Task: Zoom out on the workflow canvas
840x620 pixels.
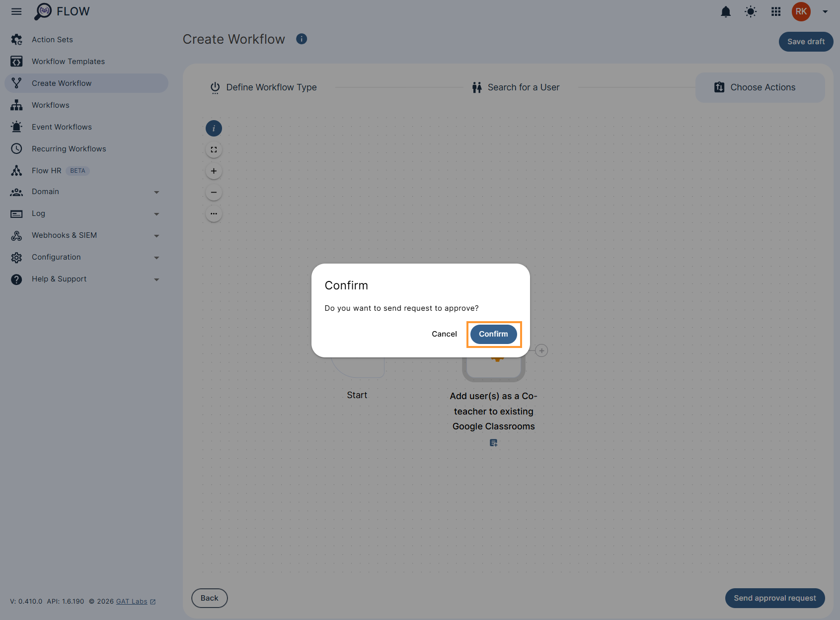Action: (214, 192)
